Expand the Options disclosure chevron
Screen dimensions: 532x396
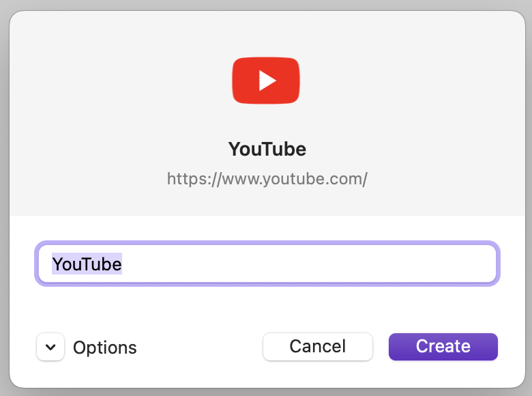click(50, 347)
